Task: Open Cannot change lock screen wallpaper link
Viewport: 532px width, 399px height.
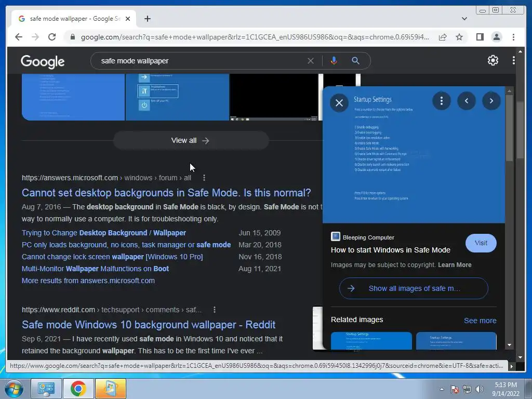Action: click(112, 257)
